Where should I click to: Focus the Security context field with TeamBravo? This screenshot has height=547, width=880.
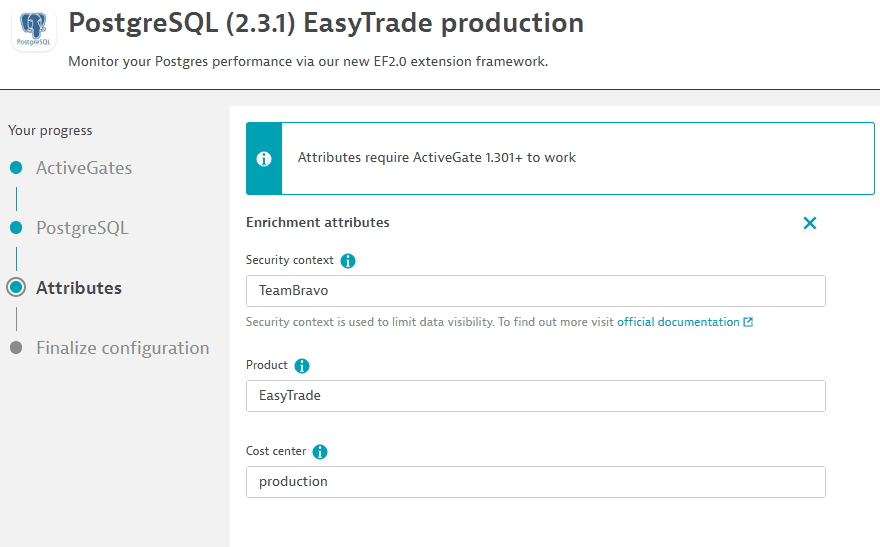pyautogui.click(x=536, y=291)
